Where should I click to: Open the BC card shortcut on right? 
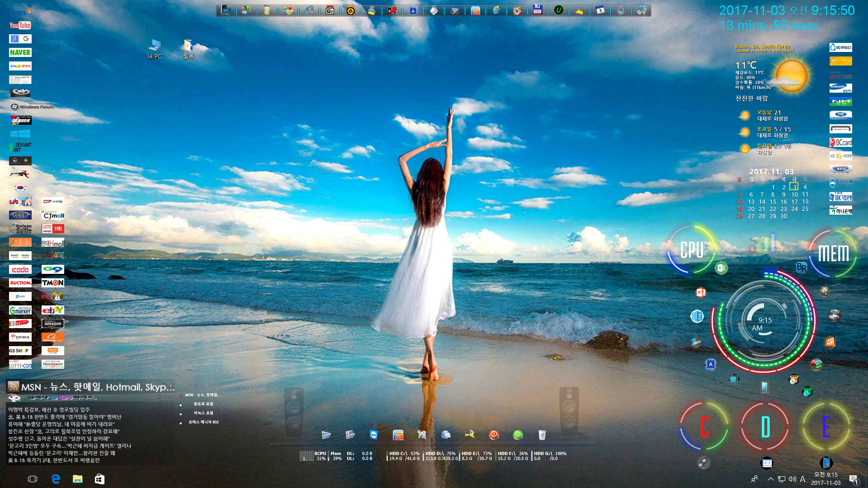click(x=841, y=142)
